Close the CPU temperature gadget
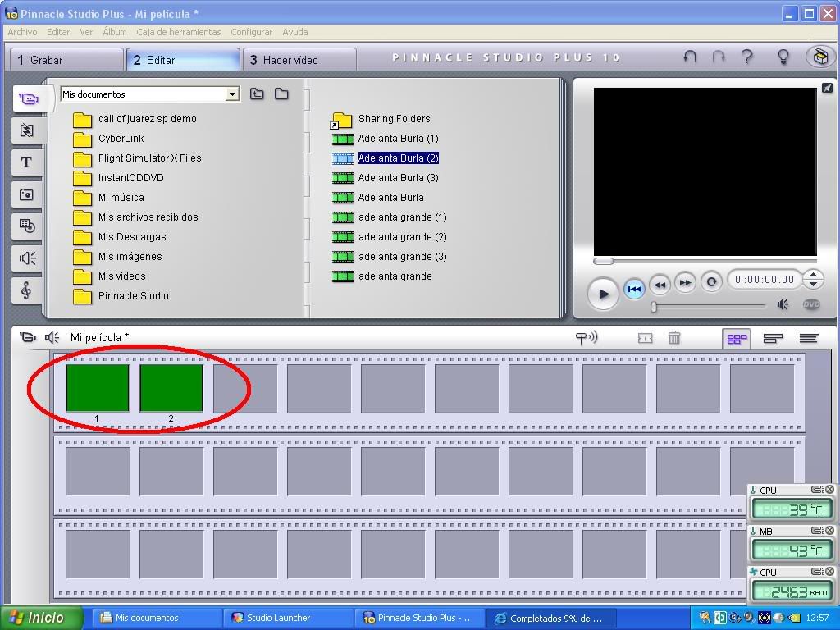840x630 pixels. 829,489
